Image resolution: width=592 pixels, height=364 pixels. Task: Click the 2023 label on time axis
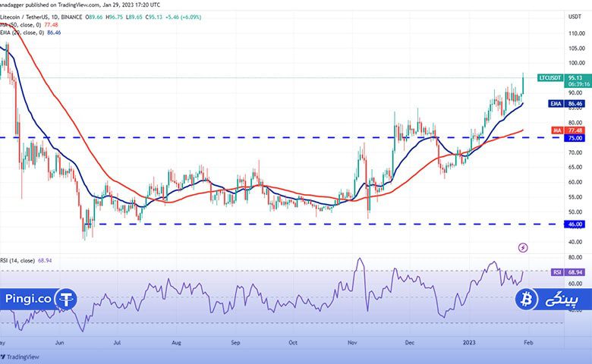tap(469, 343)
